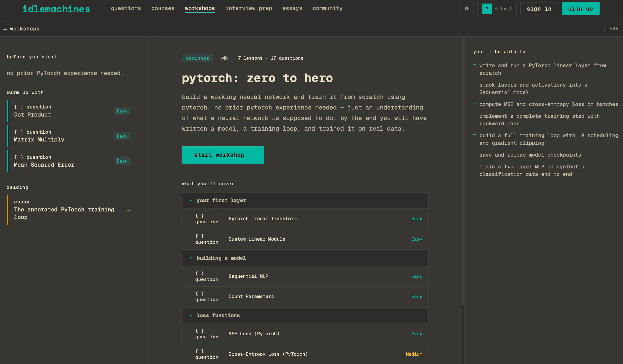Viewport: 623px width, 364px height.
Task: Click the arrow icon on annotated PyTorch essay
Action: tap(129, 210)
